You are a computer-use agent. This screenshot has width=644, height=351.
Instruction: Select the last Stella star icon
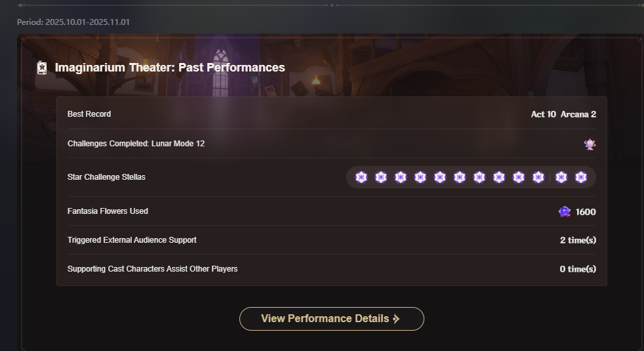coord(580,177)
